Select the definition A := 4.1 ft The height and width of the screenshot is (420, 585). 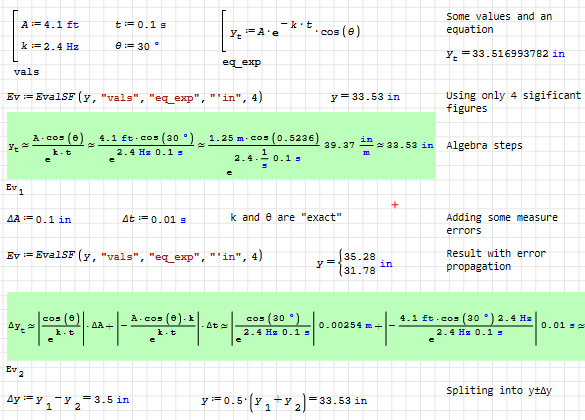click(50, 25)
